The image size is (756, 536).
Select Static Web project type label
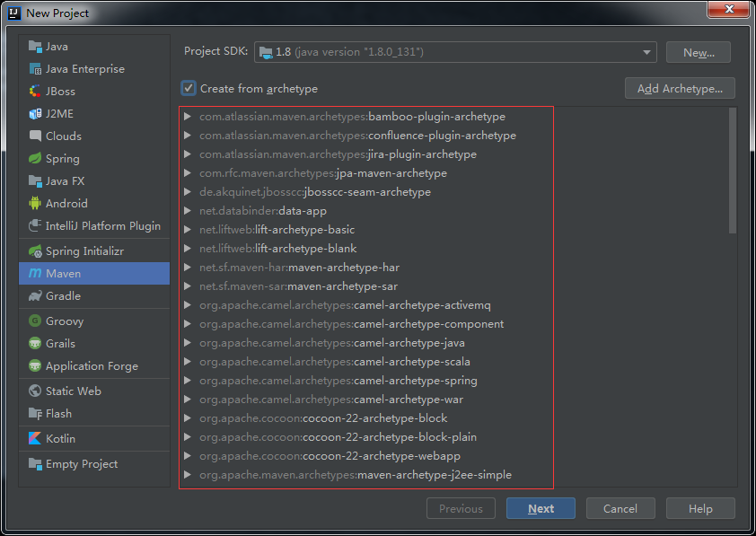click(74, 391)
